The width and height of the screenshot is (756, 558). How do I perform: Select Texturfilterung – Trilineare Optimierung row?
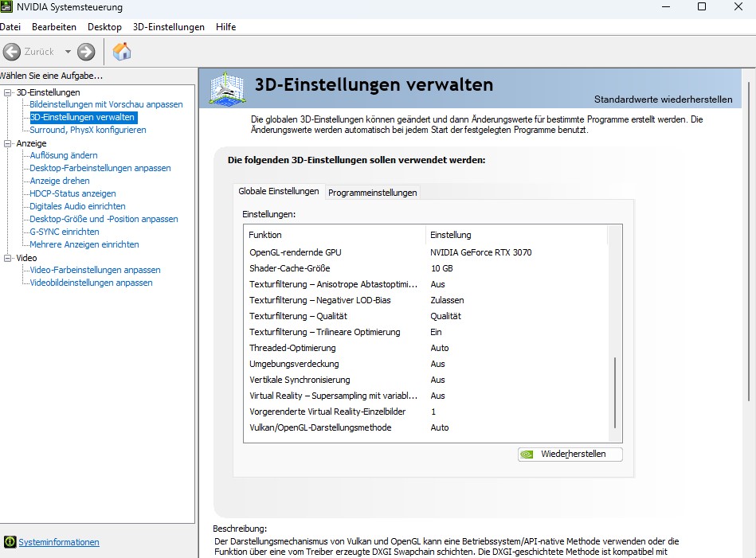tap(426, 331)
